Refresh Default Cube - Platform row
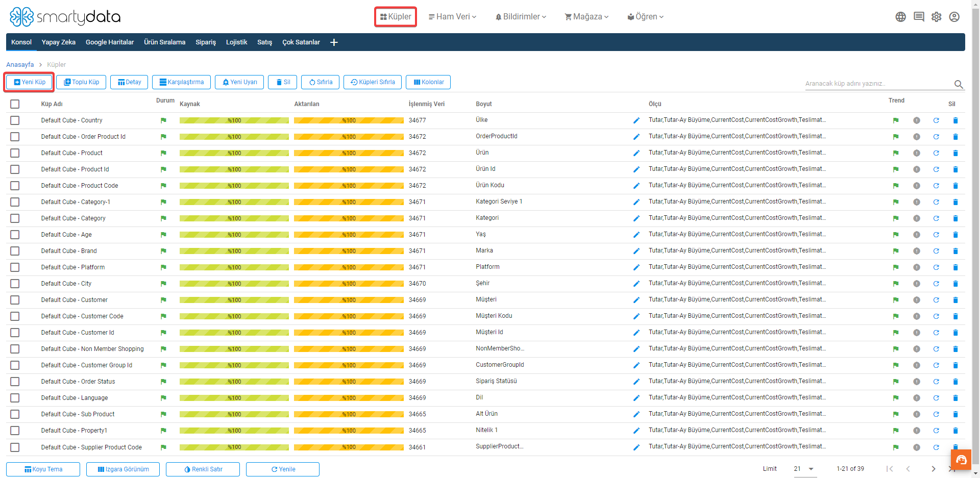Viewport: 980px width, 478px height. tap(936, 267)
